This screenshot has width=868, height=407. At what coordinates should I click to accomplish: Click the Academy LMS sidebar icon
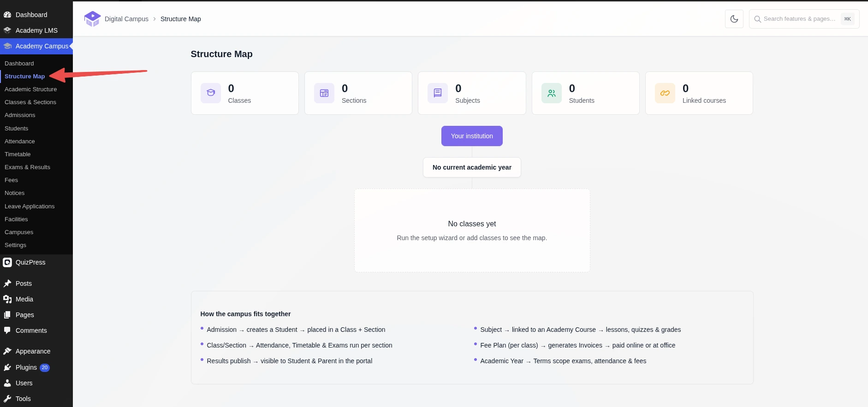click(x=7, y=30)
